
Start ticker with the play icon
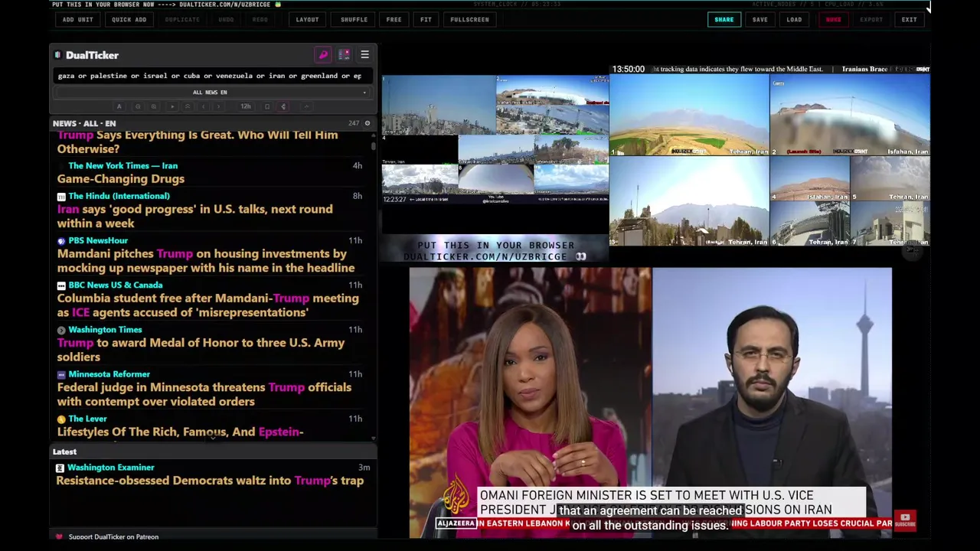point(172,106)
